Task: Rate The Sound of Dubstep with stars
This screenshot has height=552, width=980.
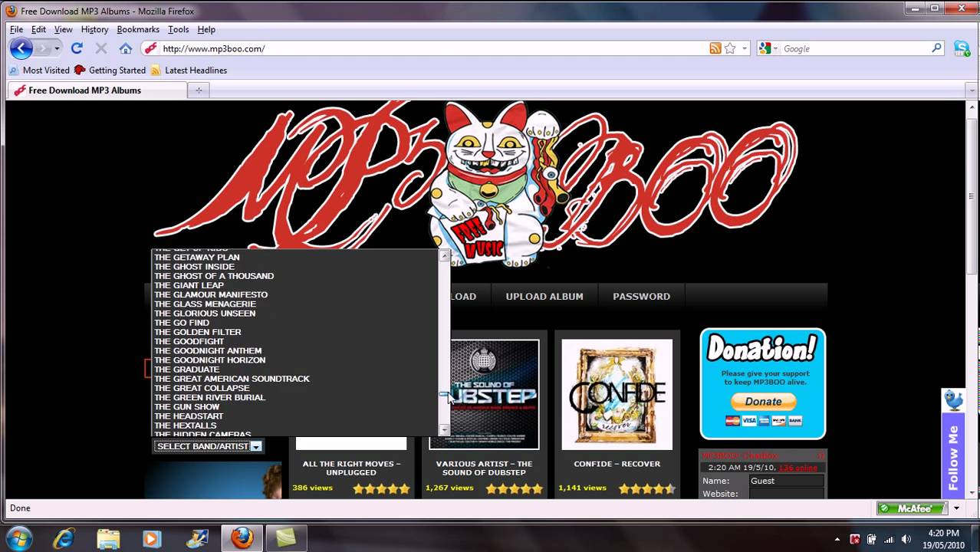Action: (x=515, y=488)
